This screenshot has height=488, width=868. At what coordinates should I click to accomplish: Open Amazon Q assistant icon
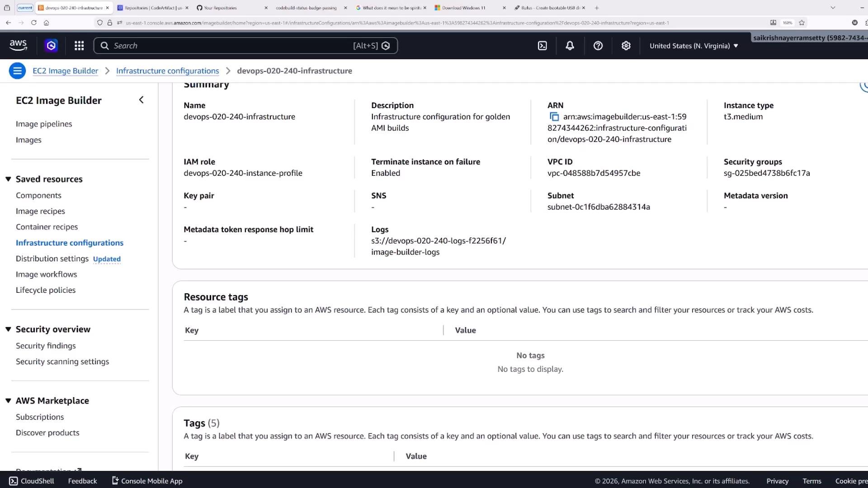click(51, 46)
